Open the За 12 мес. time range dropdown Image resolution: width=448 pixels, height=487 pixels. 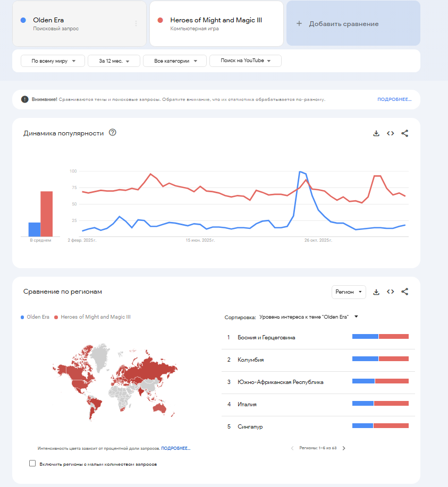click(114, 61)
